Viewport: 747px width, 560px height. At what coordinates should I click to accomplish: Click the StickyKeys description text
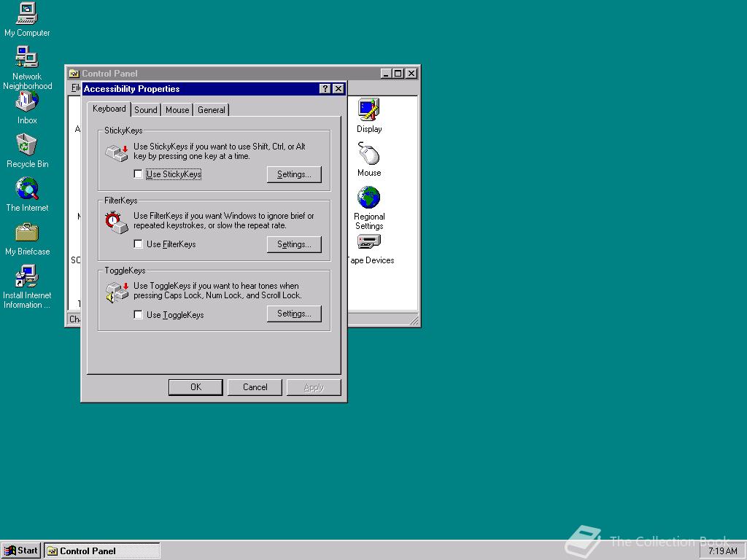pos(219,152)
